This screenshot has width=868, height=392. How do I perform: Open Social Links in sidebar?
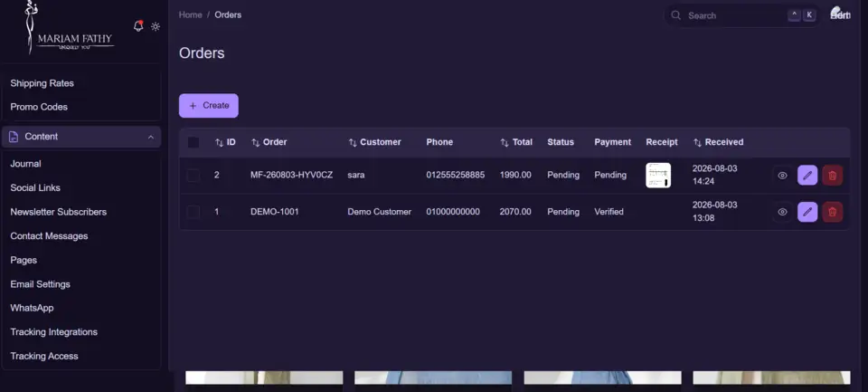(35, 188)
